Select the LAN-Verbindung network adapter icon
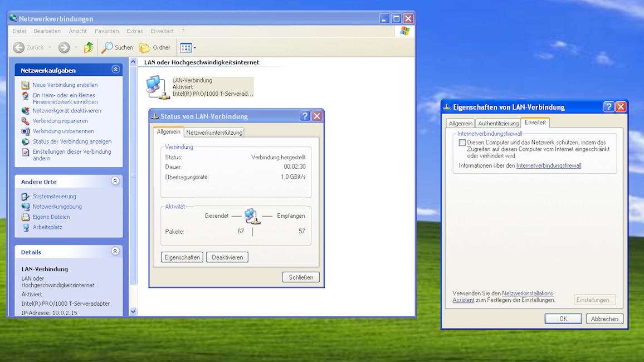 157,87
